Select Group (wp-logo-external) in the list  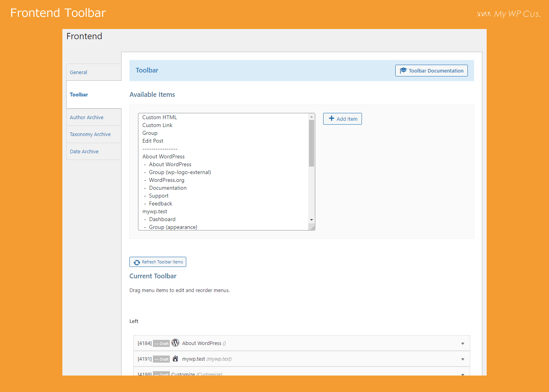click(x=224, y=172)
